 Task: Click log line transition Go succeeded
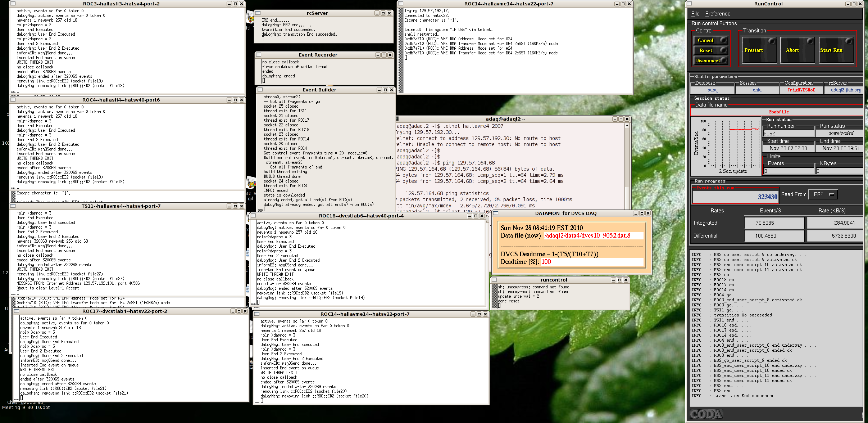click(732, 315)
